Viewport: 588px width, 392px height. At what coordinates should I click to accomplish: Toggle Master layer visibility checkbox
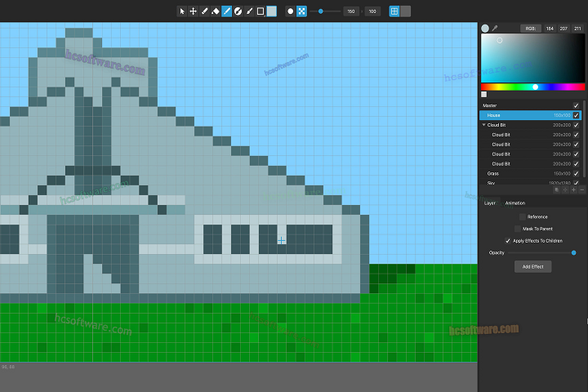click(x=577, y=105)
